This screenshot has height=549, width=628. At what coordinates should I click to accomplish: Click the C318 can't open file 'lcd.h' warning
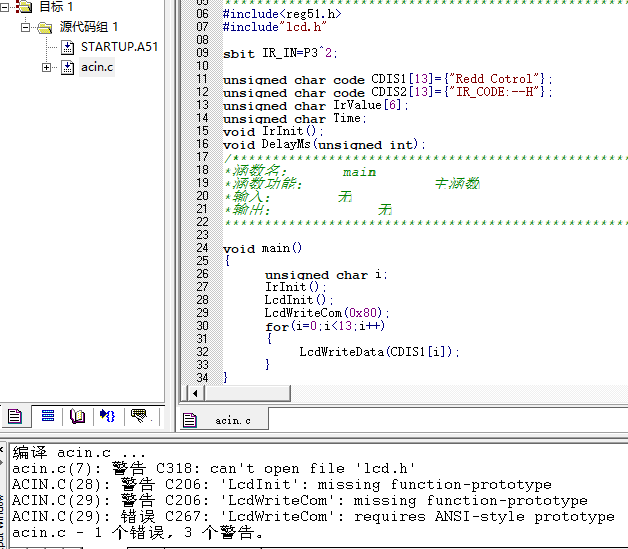213,469
